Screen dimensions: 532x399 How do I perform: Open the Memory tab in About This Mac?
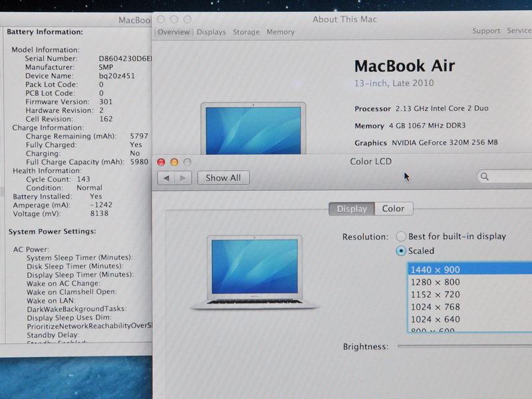(280, 32)
